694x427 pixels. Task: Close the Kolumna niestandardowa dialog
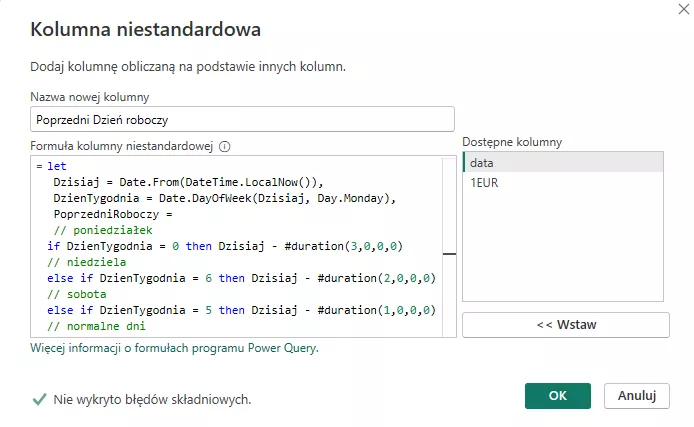coord(669,10)
